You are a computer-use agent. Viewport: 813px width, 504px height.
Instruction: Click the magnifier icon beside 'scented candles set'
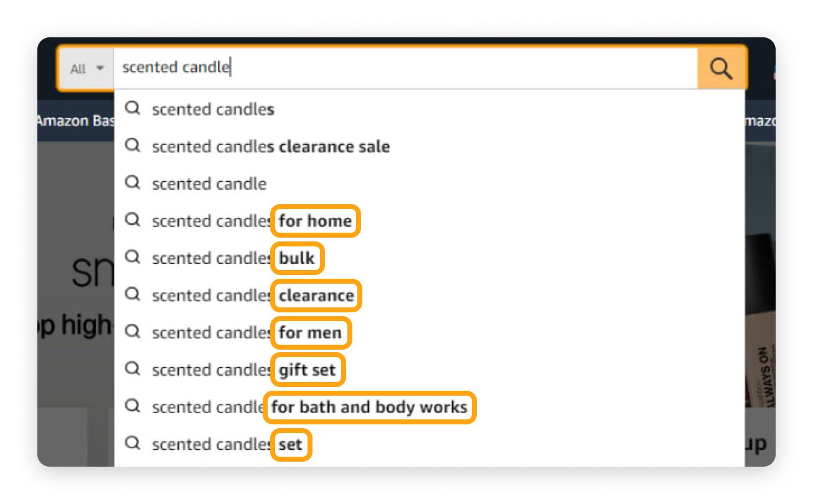tap(133, 444)
